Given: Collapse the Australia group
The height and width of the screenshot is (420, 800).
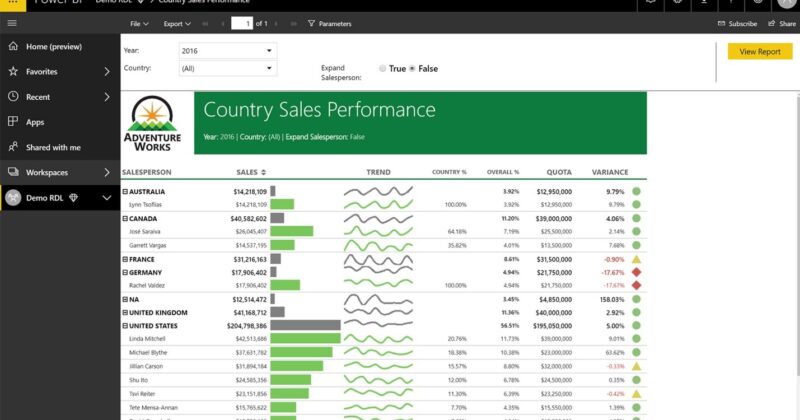Looking at the screenshot, I should click(125, 191).
